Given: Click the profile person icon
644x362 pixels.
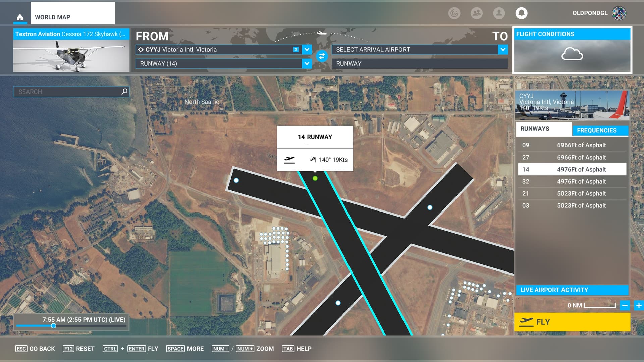Looking at the screenshot, I should point(499,13).
